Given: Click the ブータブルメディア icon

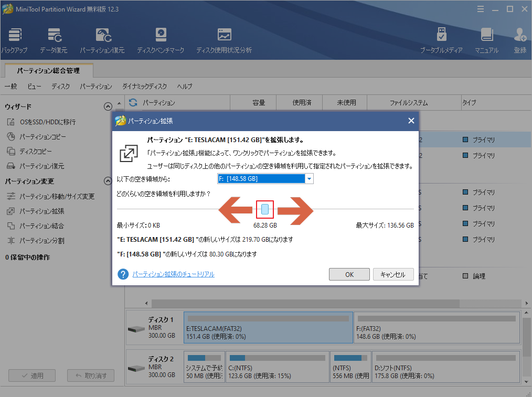Looking at the screenshot, I should [x=441, y=41].
